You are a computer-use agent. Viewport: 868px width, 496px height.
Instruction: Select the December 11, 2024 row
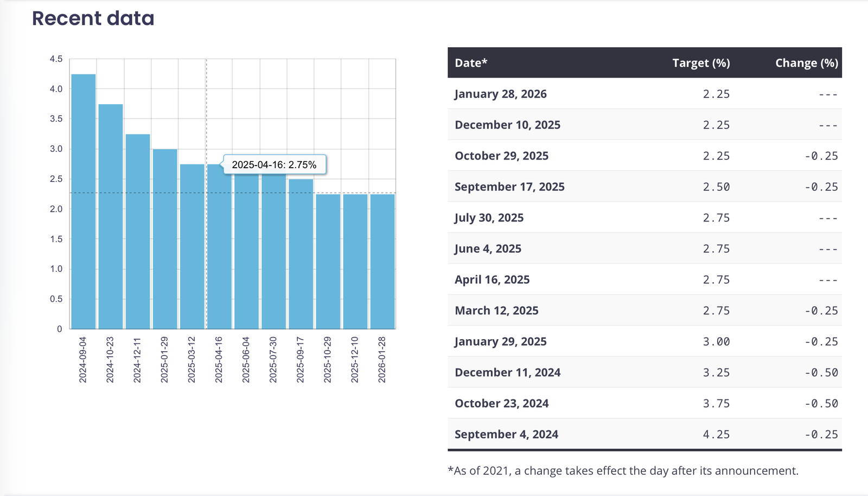tap(644, 372)
